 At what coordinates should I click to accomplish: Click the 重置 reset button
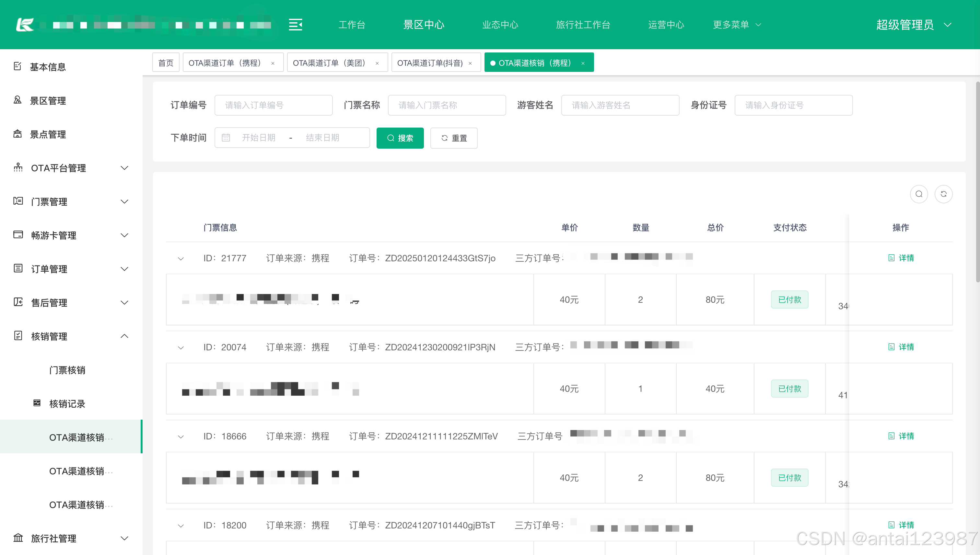click(x=454, y=138)
